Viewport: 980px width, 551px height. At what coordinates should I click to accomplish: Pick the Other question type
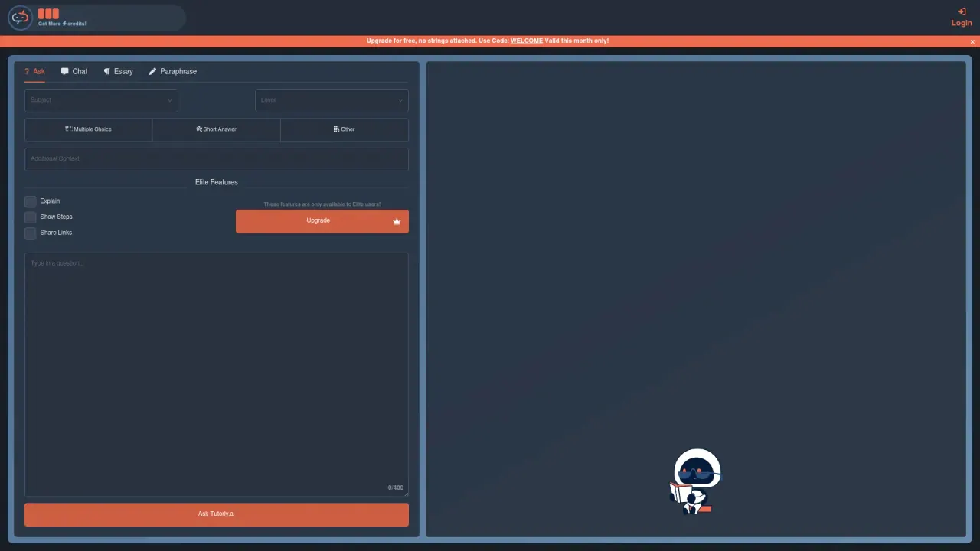[x=345, y=129]
